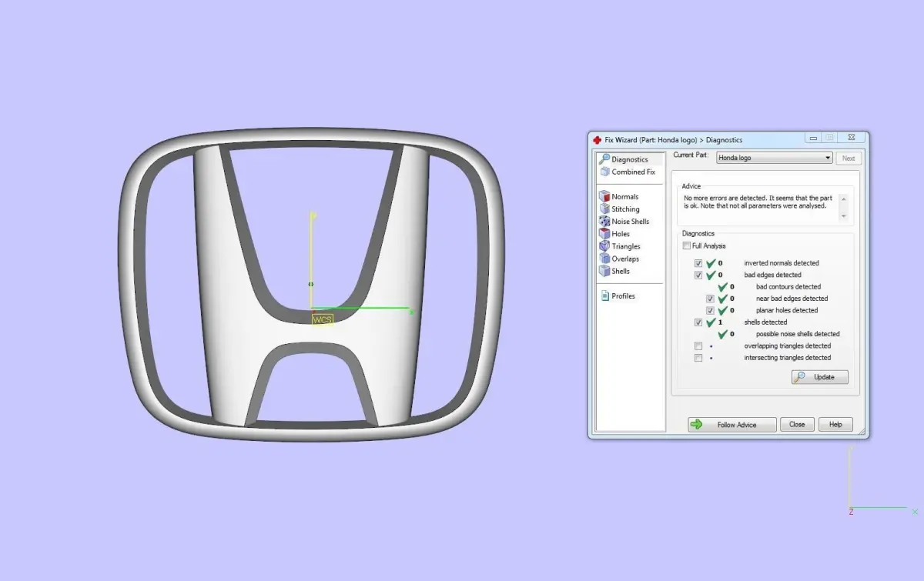Go to the Noise Shells page
924x581 pixels.
click(624, 221)
